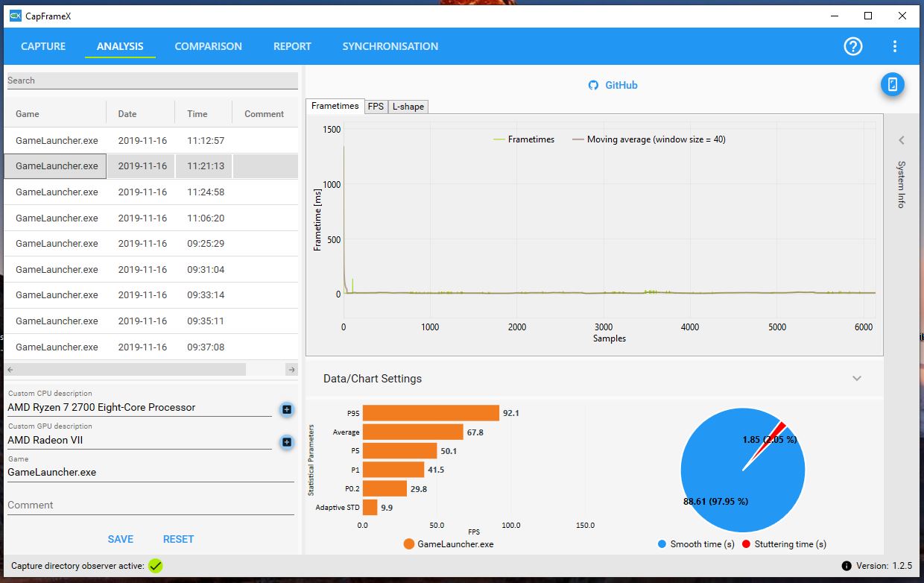Select the record captured at 11:12:57

(x=151, y=140)
